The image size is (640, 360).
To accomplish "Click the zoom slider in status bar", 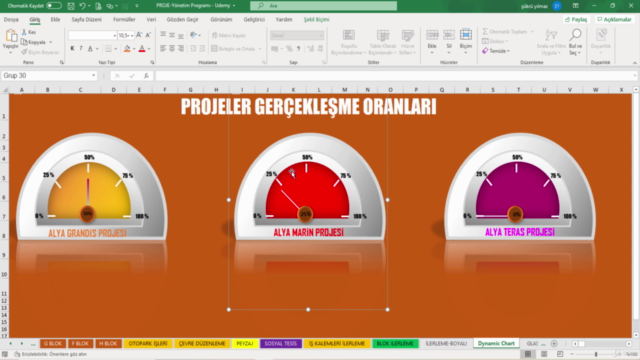I will point(596,354).
